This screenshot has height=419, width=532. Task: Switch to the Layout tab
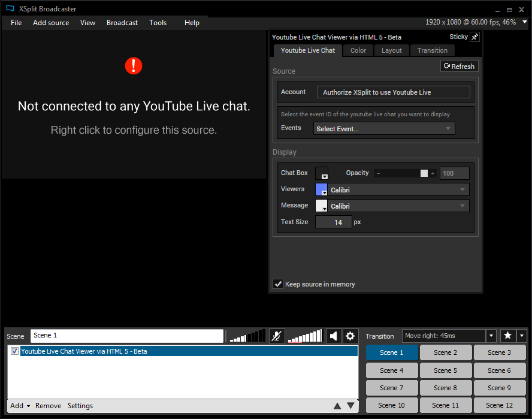[392, 50]
